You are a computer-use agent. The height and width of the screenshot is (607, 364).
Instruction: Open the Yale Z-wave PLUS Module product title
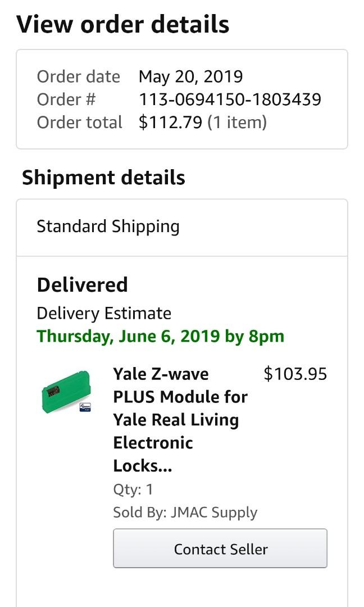click(x=180, y=420)
